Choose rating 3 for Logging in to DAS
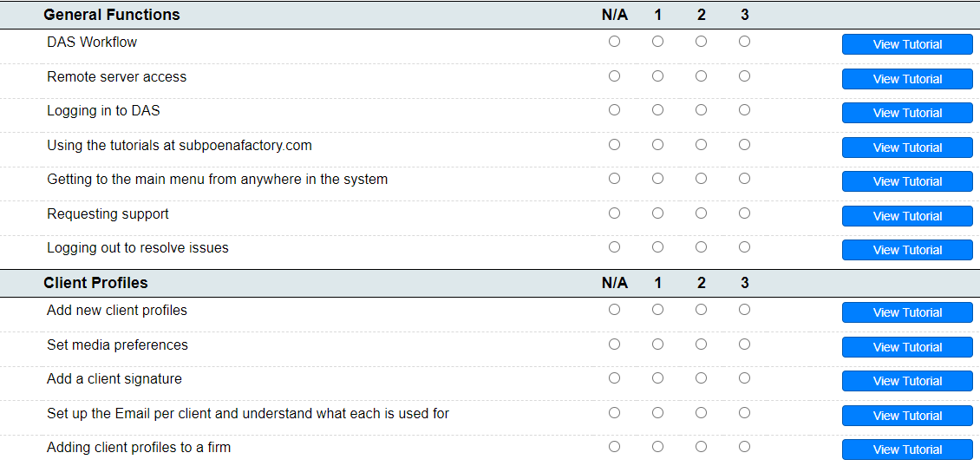The height and width of the screenshot is (466, 980). pos(744,110)
